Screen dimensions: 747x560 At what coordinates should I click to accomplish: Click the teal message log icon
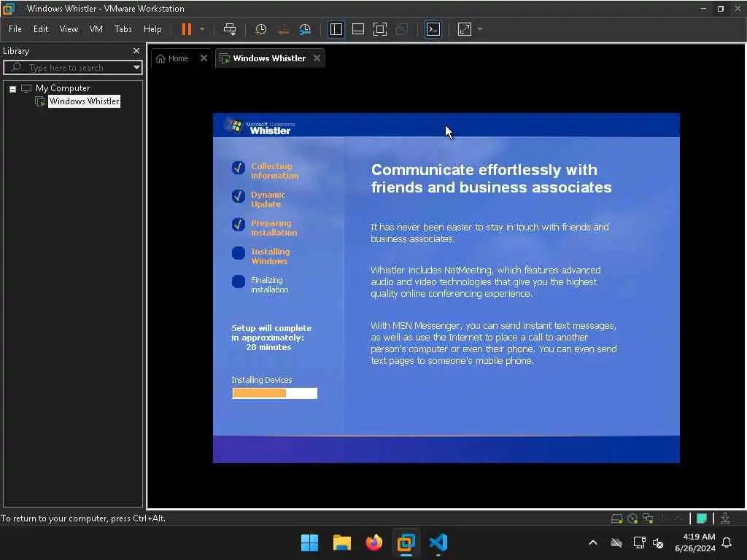(x=701, y=518)
